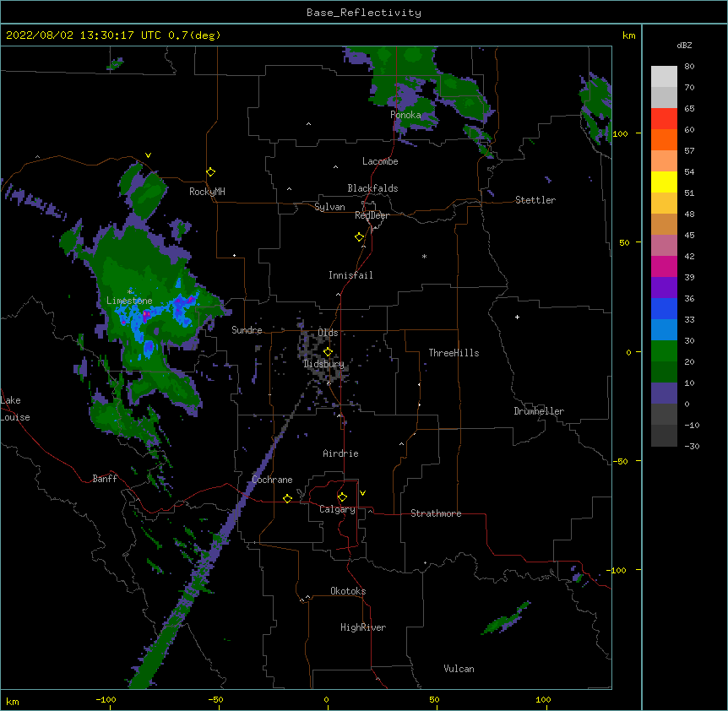Click the Airdrie label
Viewport: 728px width, 711px height.
[340, 453]
